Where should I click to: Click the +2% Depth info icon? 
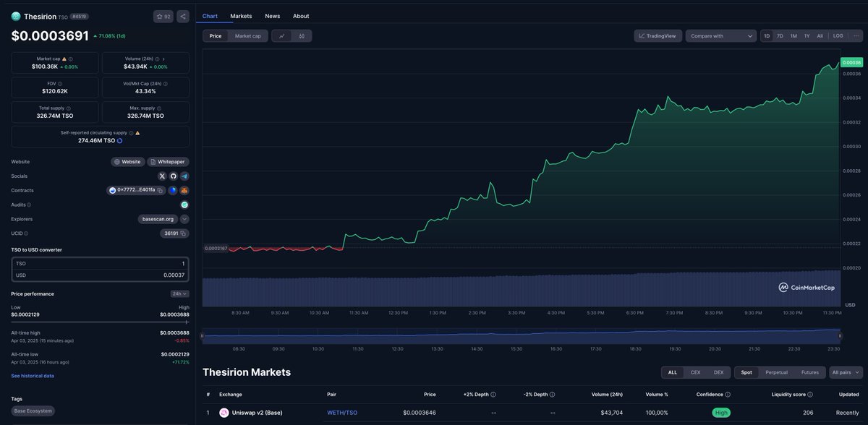(493, 395)
